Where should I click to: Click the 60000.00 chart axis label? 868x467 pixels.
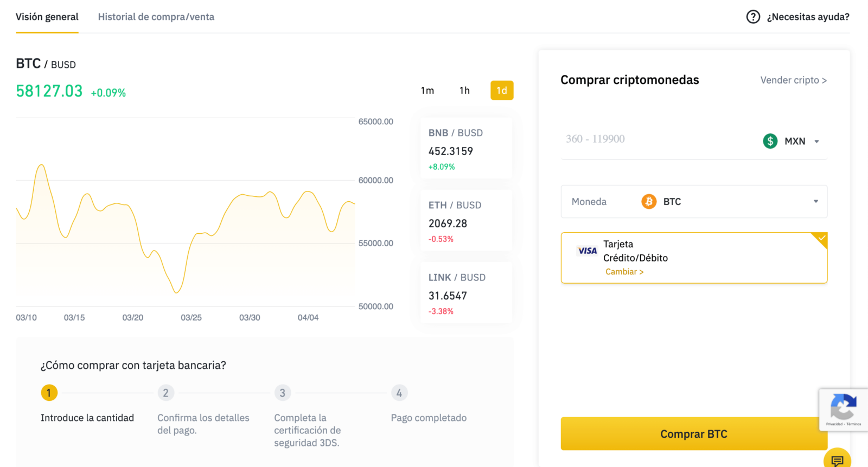[x=375, y=180]
